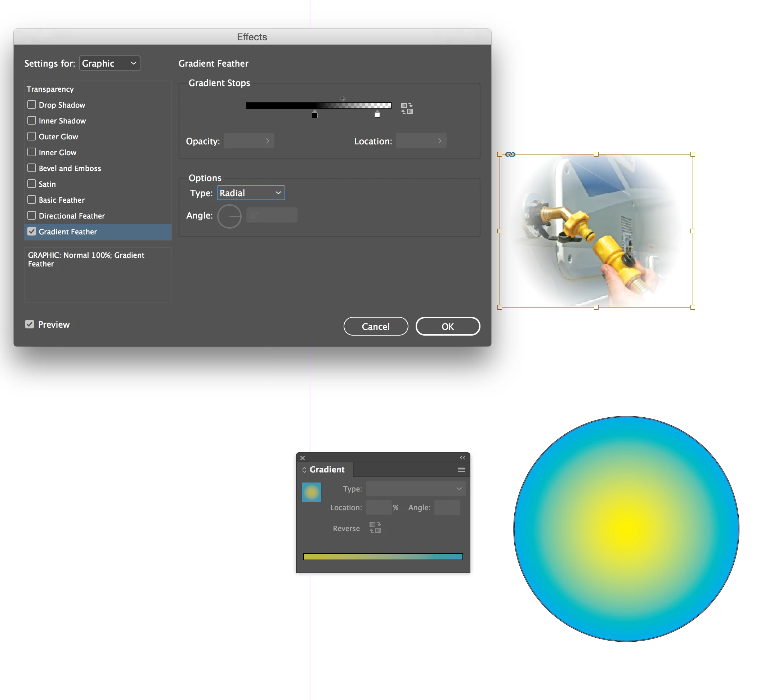Screen dimensions: 765x700
Task: Click the Cancel button
Action: point(375,327)
